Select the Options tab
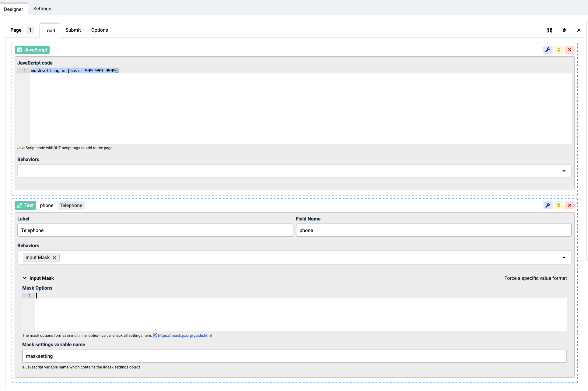 (99, 30)
